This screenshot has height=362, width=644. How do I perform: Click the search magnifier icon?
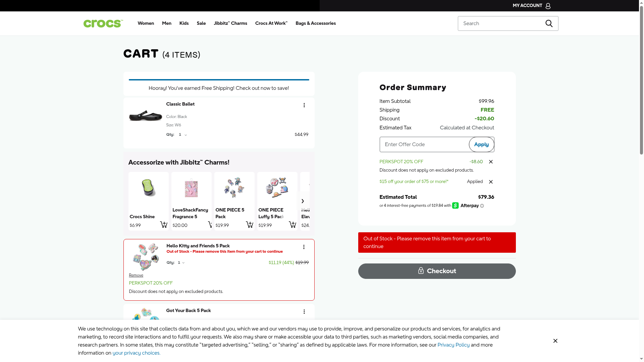tap(549, 23)
